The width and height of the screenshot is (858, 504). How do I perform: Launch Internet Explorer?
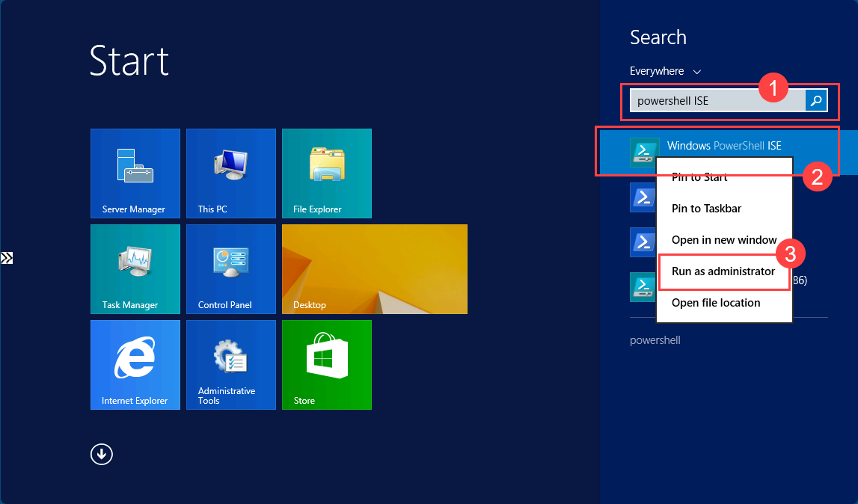click(135, 365)
